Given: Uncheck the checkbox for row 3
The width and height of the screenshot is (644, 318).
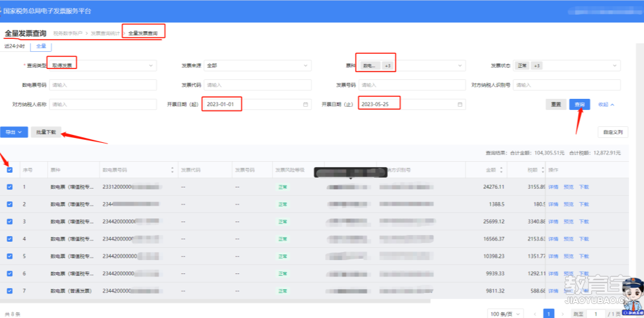Looking at the screenshot, I should [10, 222].
